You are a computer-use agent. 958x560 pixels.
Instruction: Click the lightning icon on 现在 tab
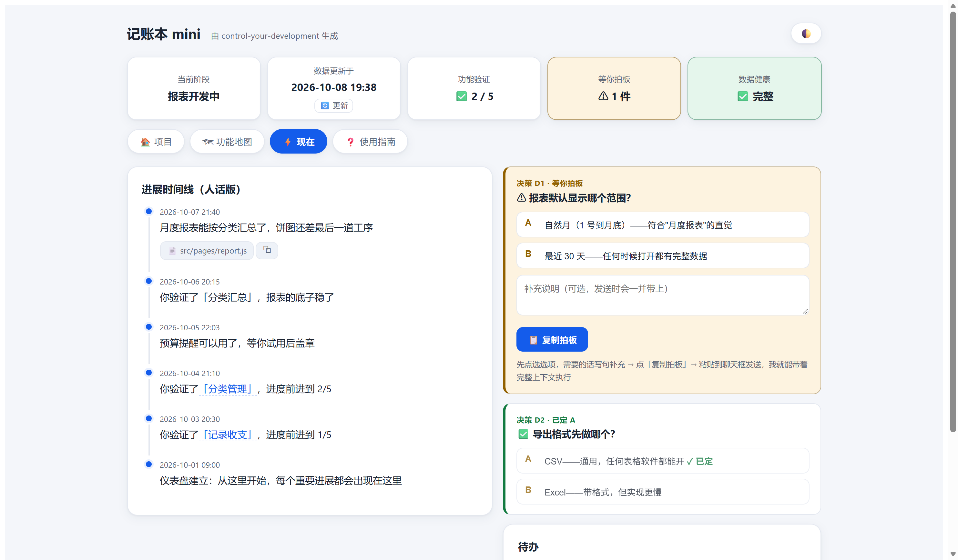tap(288, 142)
